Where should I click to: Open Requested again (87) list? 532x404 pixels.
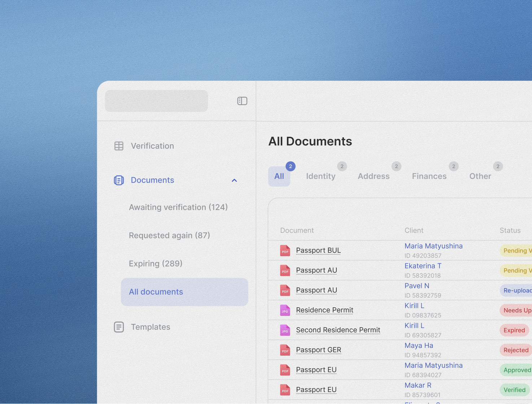pyautogui.click(x=169, y=236)
